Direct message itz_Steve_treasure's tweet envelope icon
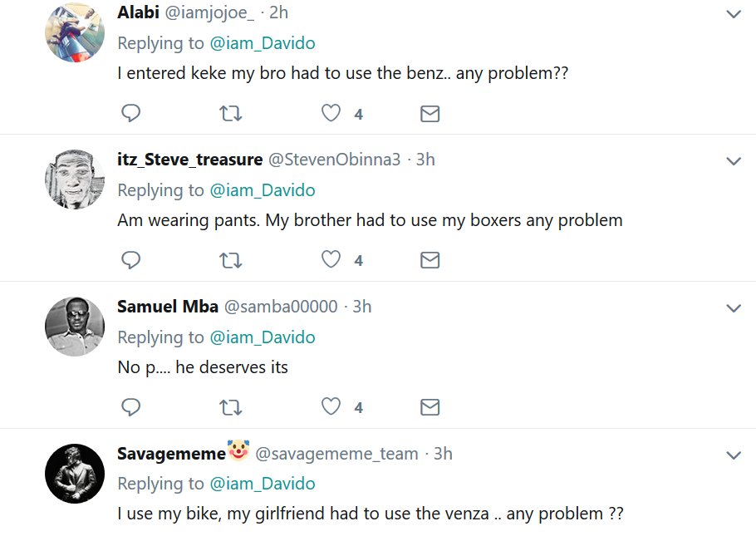This screenshot has height=541, width=756. 430,261
